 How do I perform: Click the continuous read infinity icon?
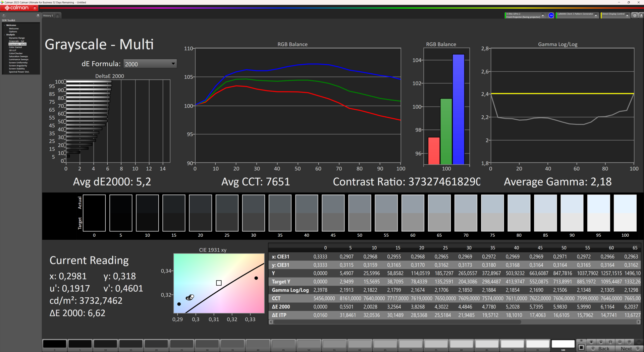[620, 342]
